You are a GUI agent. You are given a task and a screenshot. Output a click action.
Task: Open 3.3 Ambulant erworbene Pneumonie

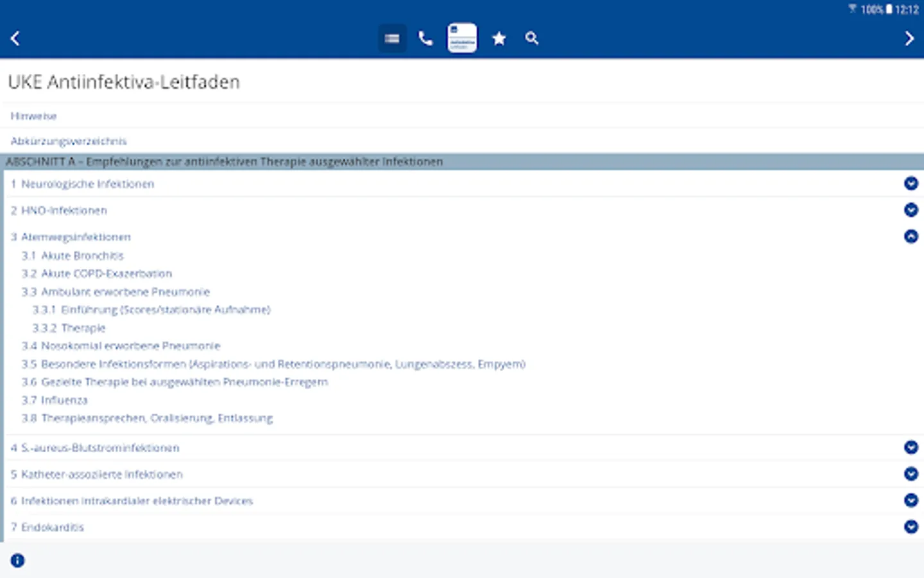pyautogui.click(x=116, y=292)
